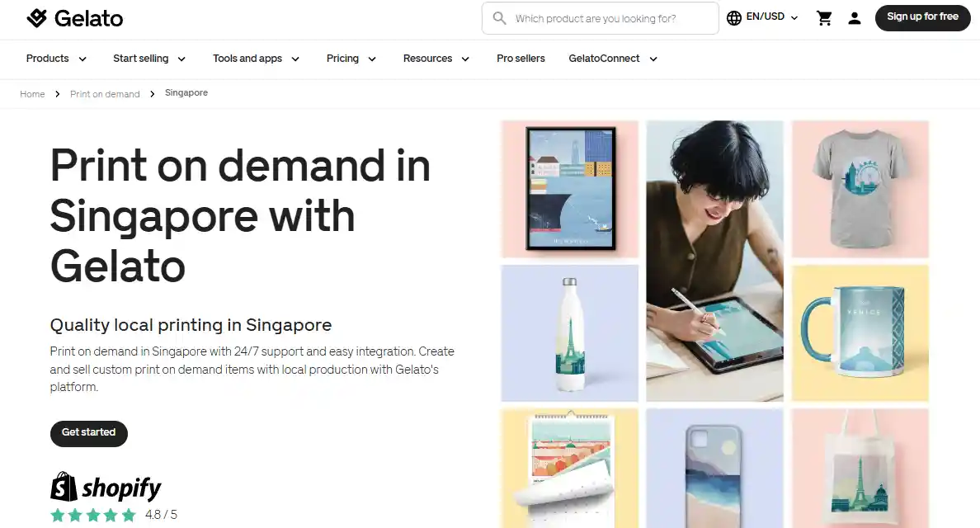The width and height of the screenshot is (980, 528).
Task: Expand the Start selling dropdown
Action: 149,59
